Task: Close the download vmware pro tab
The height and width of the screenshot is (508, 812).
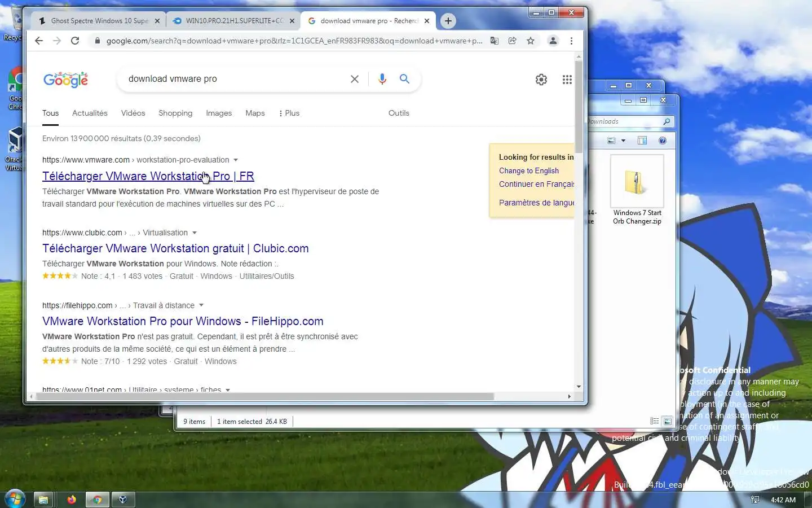Action: click(x=427, y=21)
